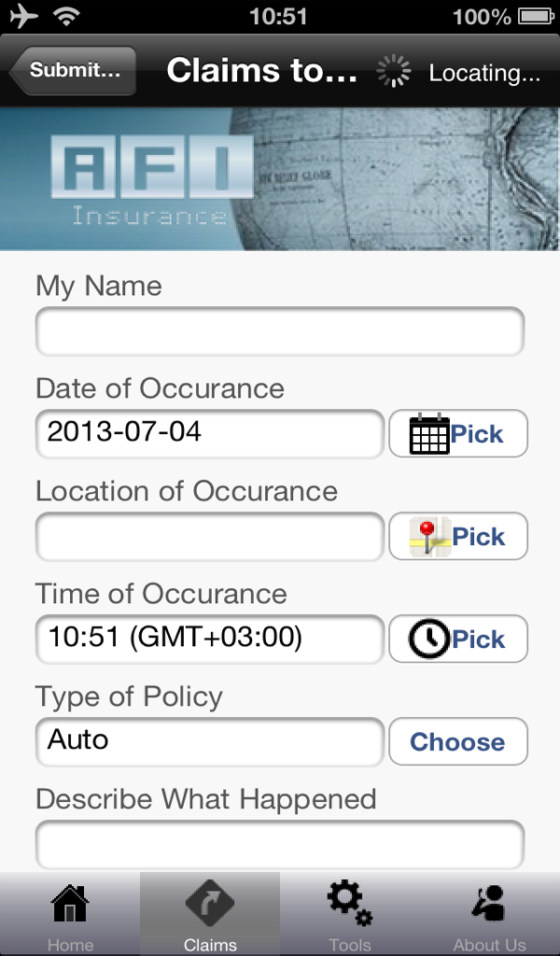560x956 pixels.
Task: Tap the My Name input field
Action: (278, 331)
